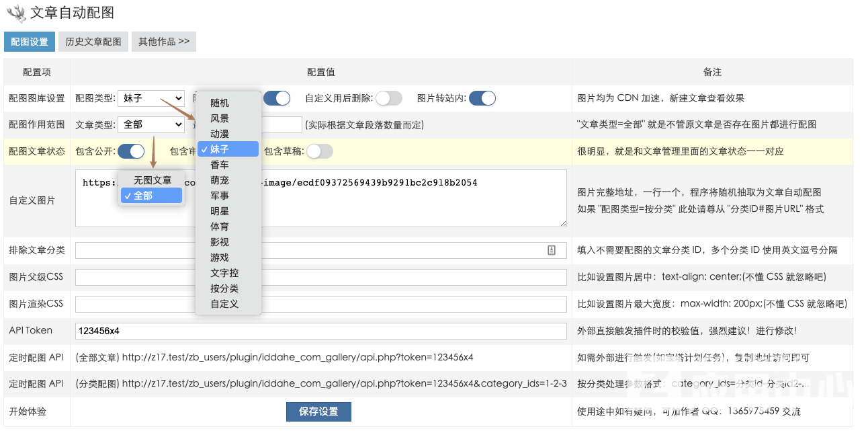The image size is (868, 433).
Task: Toggle the 自定义用后删除 switch
Action: click(388, 98)
